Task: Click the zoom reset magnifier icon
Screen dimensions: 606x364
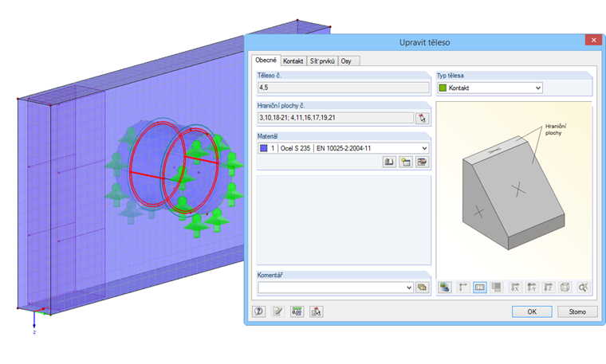Action: pos(583,288)
